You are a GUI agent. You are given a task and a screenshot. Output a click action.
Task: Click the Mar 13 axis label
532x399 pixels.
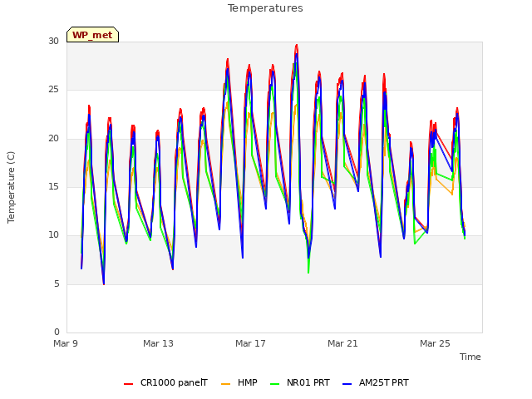point(158,343)
